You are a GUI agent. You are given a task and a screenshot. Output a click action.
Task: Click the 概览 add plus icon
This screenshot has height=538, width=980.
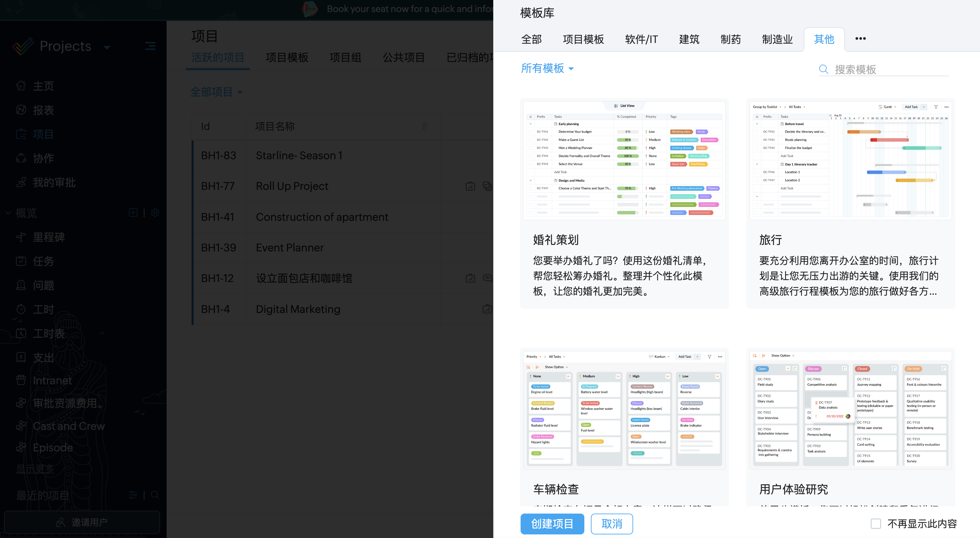133,213
